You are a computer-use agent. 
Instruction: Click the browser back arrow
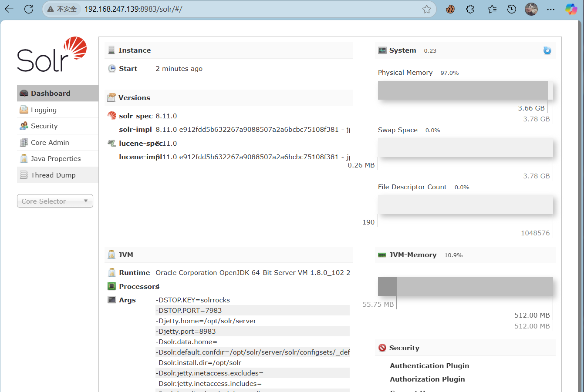(x=9, y=9)
